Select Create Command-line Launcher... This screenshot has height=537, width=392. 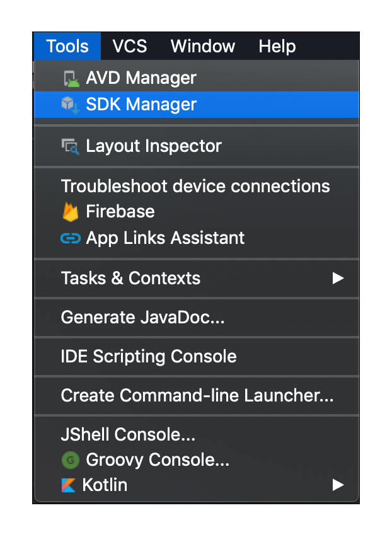197,396
